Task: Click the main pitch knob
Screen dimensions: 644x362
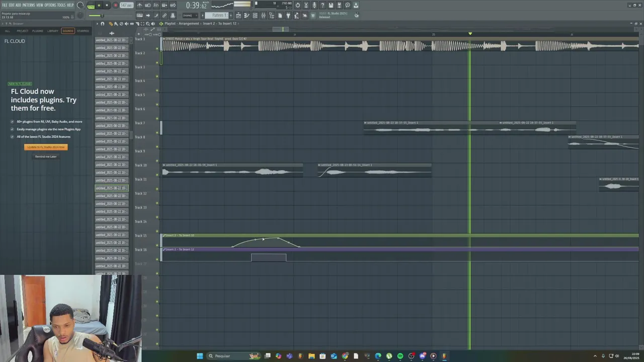Action: coord(80,15)
